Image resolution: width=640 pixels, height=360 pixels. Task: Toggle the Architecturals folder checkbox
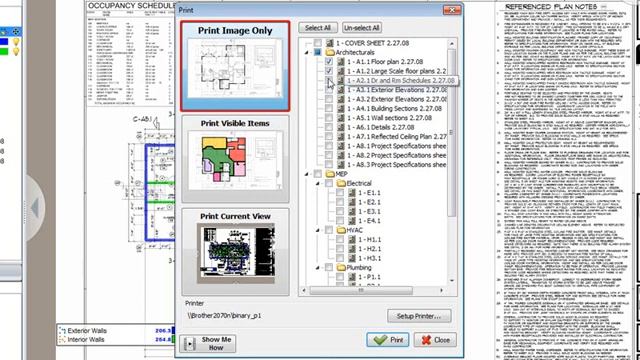point(318,52)
